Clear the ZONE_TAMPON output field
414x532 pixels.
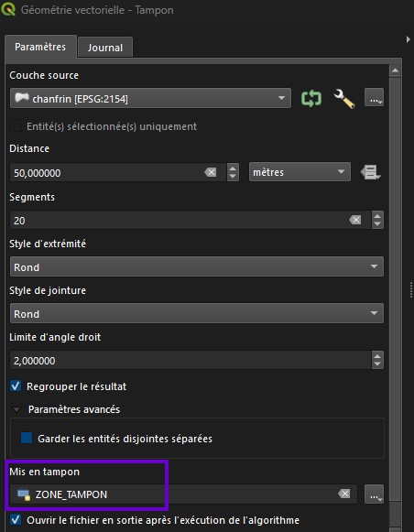tap(344, 494)
